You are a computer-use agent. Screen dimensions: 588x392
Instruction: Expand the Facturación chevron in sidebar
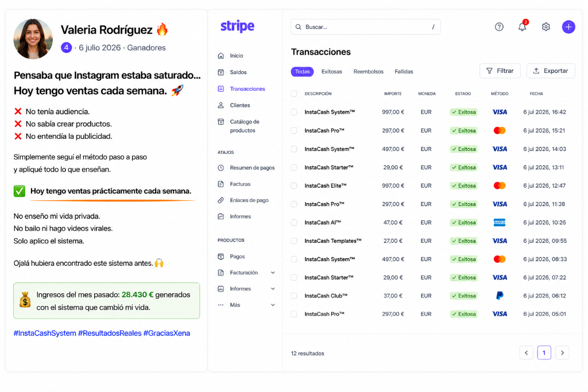273,273
